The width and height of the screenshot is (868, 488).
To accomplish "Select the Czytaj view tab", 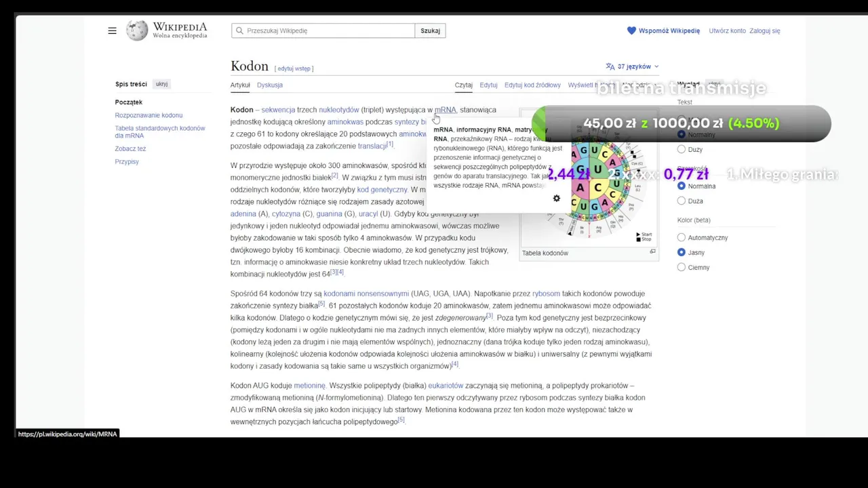I will [x=464, y=85].
